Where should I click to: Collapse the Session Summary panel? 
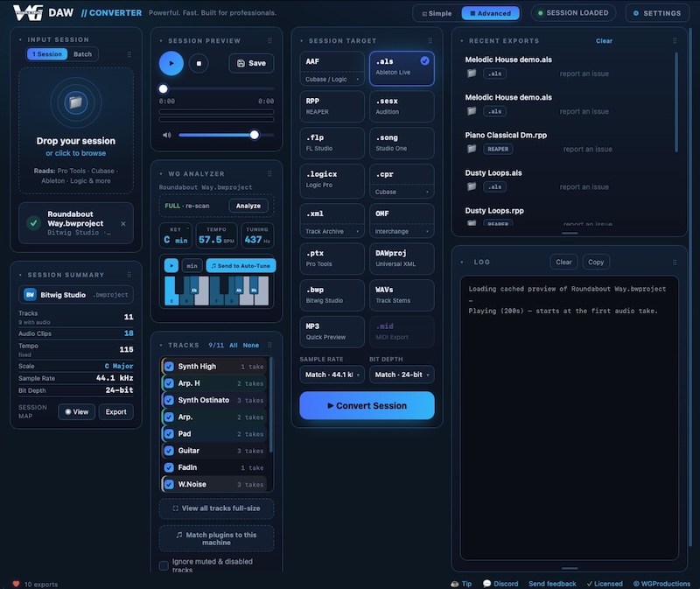point(20,275)
